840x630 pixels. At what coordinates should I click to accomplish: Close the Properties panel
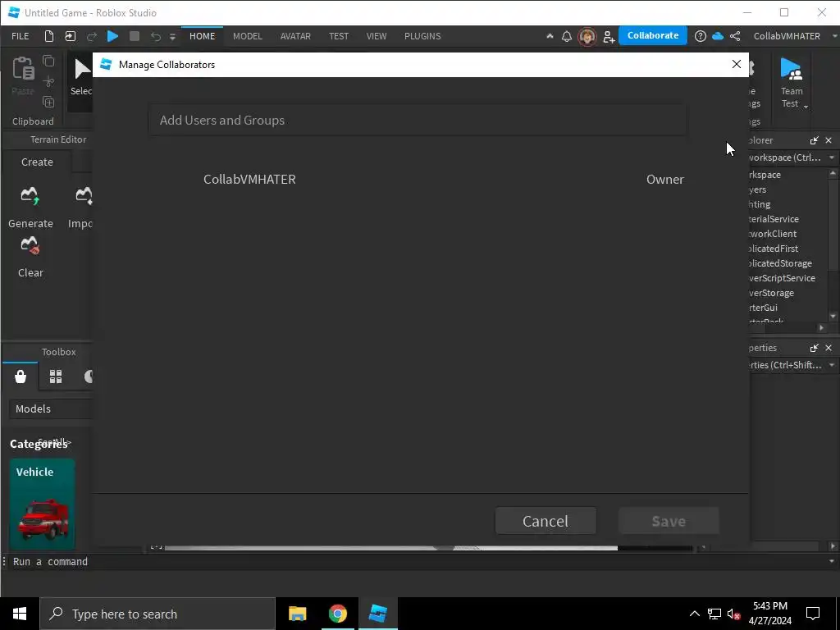829,348
